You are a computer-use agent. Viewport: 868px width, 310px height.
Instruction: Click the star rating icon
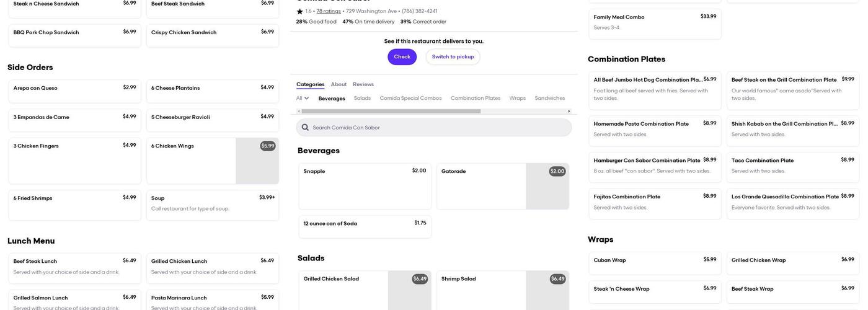[x=300, y=11]
